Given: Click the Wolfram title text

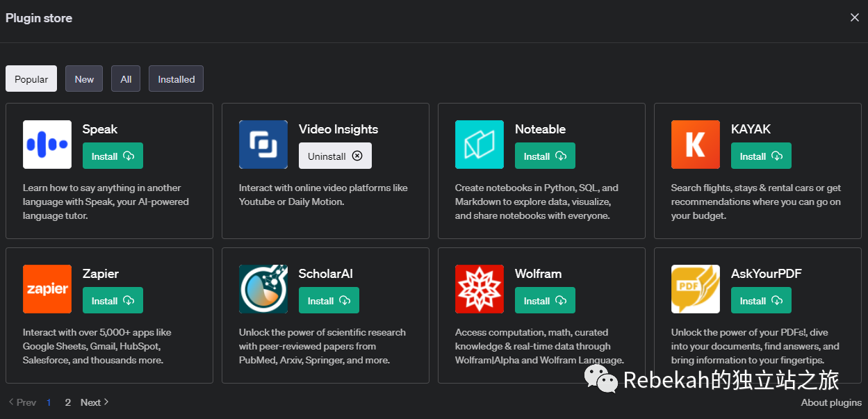Looking at the screenshot, I should (x=538, y=274).
